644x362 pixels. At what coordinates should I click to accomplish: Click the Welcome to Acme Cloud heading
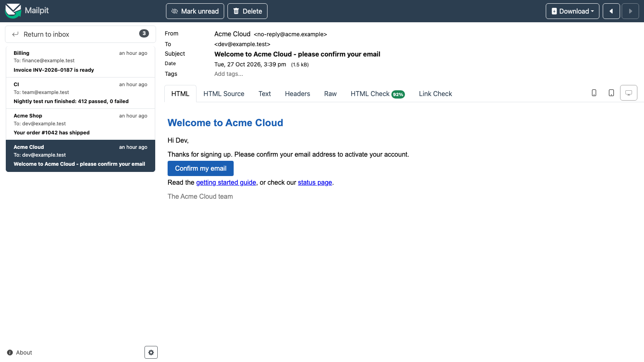tap(225, 123)
